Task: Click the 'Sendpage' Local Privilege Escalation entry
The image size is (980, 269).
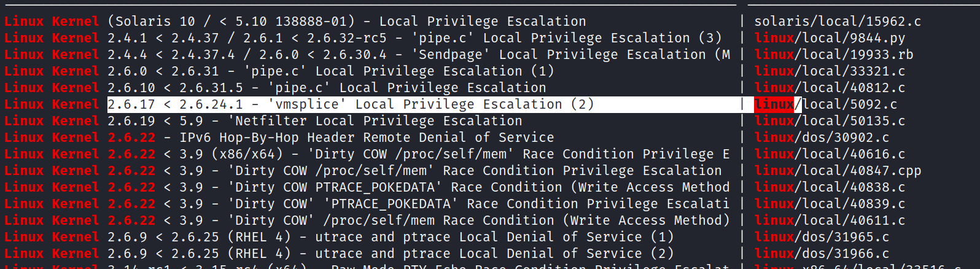Action: pos(418,55)
